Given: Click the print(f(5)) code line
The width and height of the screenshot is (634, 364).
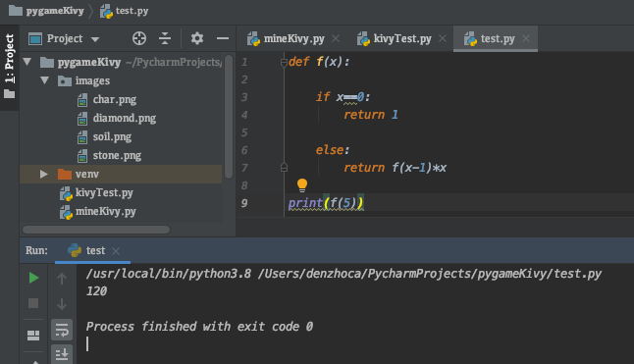Looking at the screenshot, I should click(x=326, y=203).
